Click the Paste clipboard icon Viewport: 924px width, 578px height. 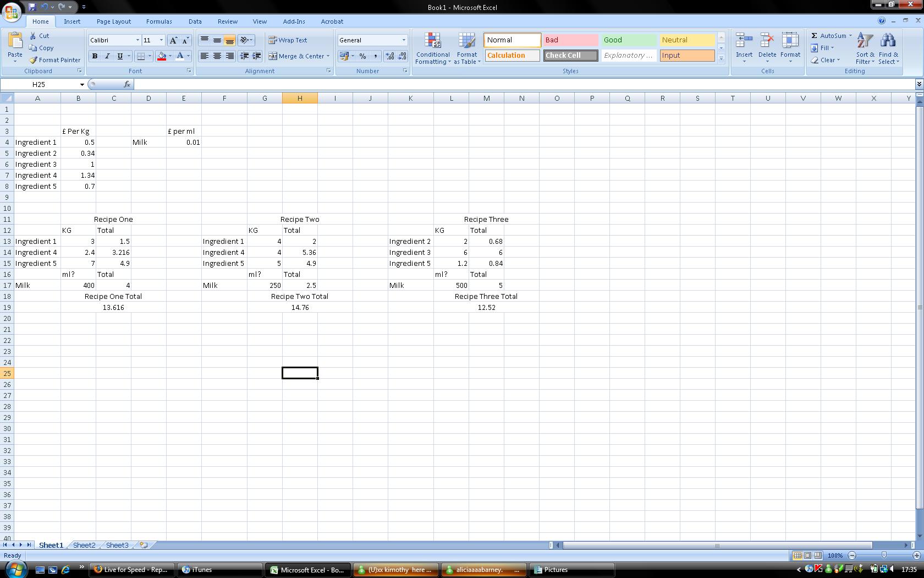click(15, 42)
